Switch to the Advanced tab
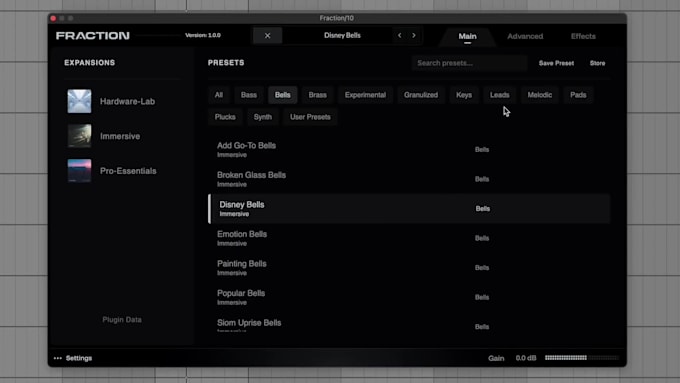 525,36
